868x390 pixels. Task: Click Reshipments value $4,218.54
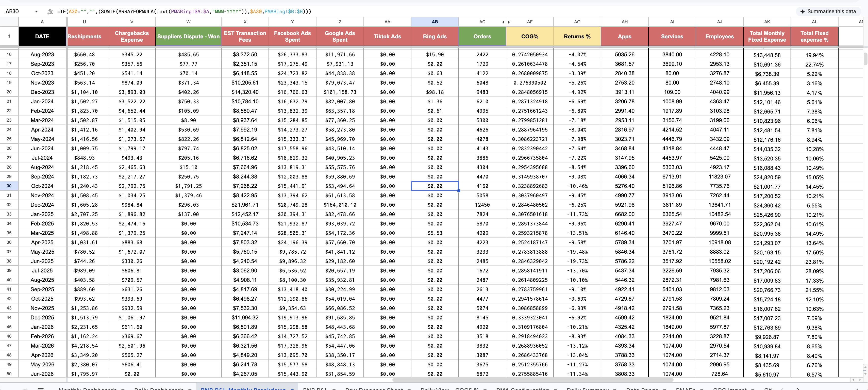click(88, 346)
